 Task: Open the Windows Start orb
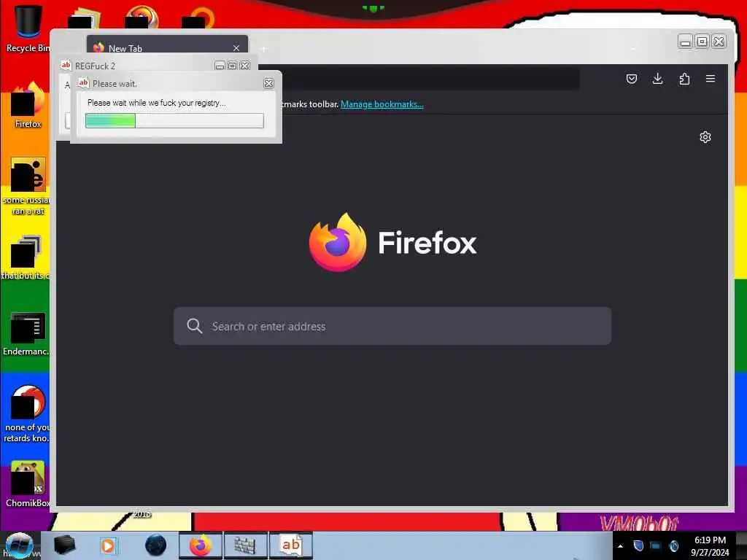[x=19, y=545]
